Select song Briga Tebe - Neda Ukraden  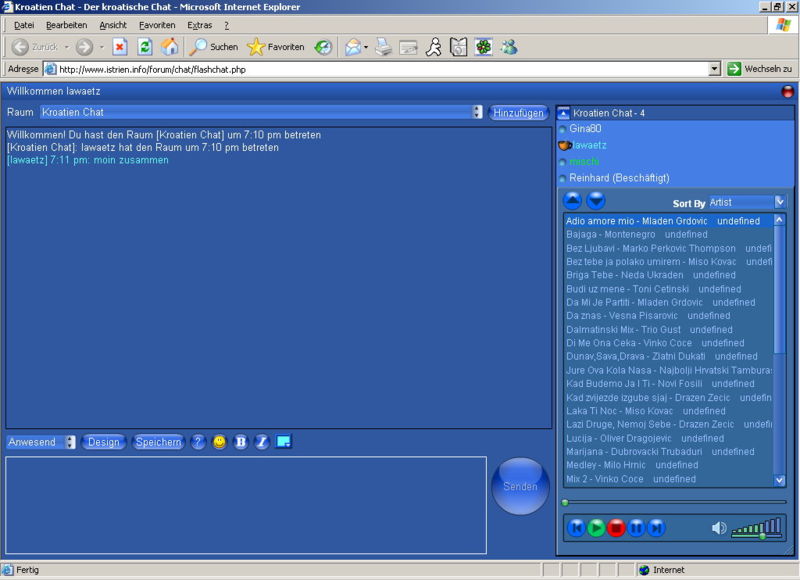pyautogui.click(x=669, y=275)
